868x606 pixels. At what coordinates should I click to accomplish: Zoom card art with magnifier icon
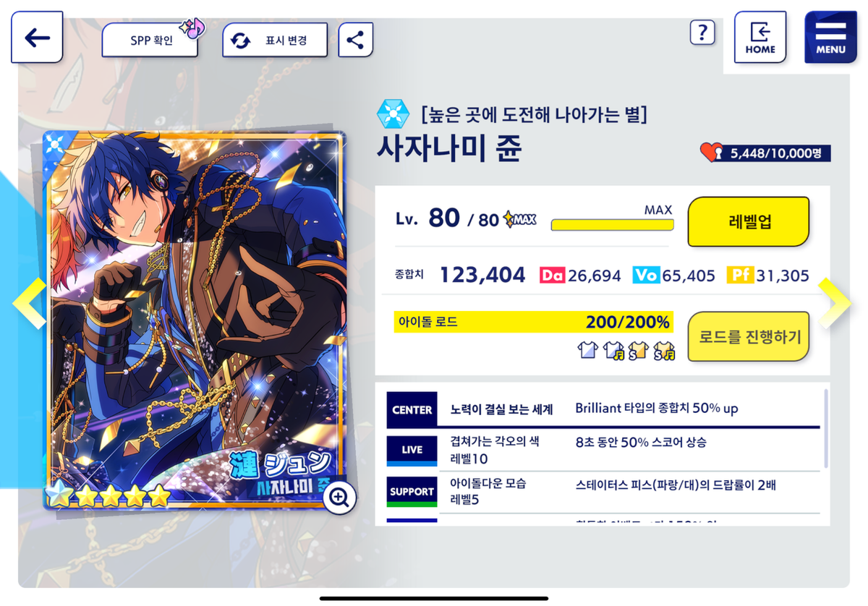tap(339, 496)
